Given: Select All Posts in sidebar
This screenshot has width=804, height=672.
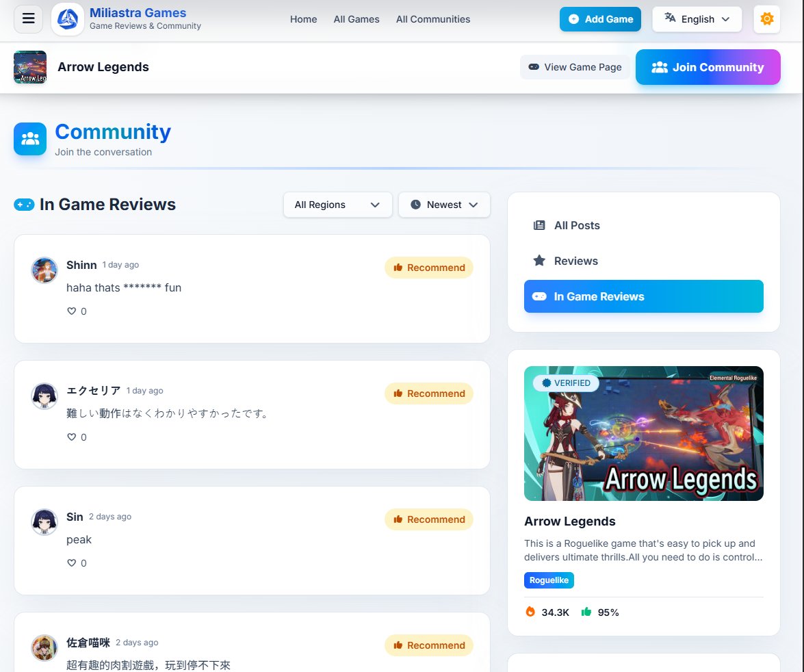Looking at the screenshot, I should pyautogui.click(x=643, y=225).
